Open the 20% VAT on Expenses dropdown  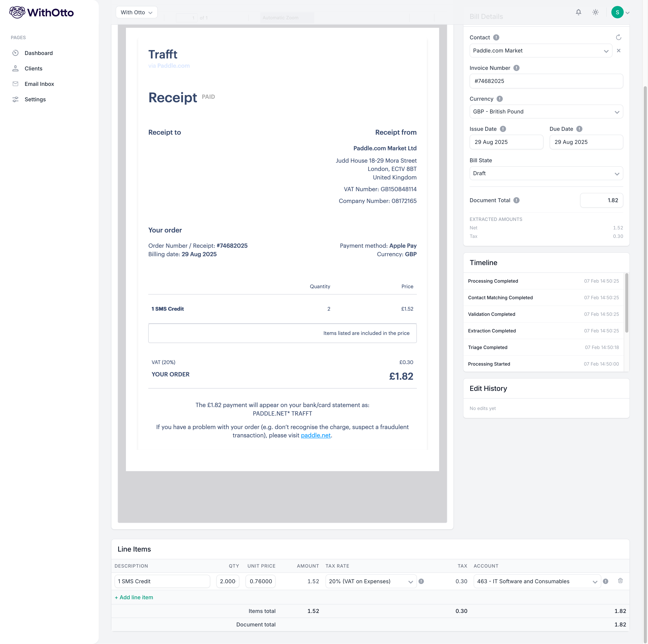[x=371, y=581]
